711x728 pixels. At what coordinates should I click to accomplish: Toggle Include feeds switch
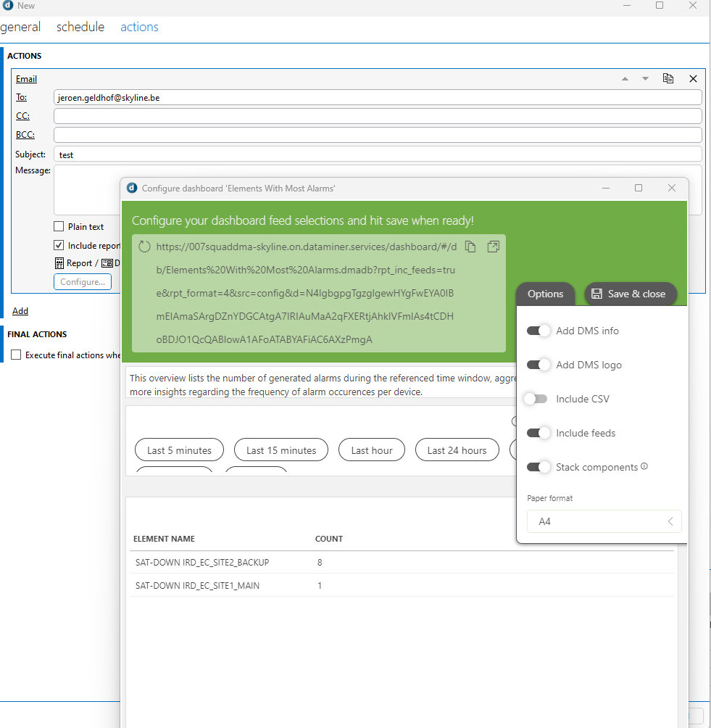[x=539, y=433]
